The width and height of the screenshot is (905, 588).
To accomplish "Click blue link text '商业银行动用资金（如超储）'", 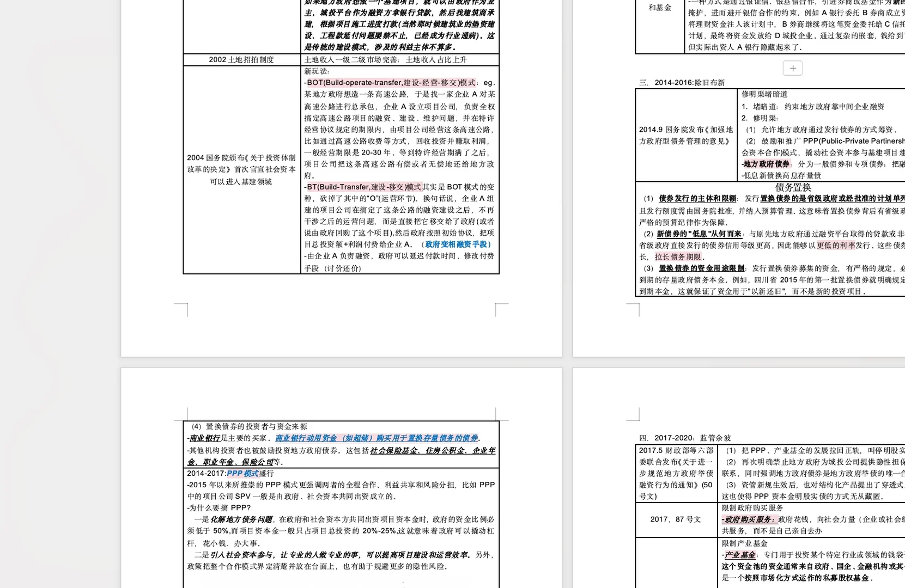I will pos(325,438).
